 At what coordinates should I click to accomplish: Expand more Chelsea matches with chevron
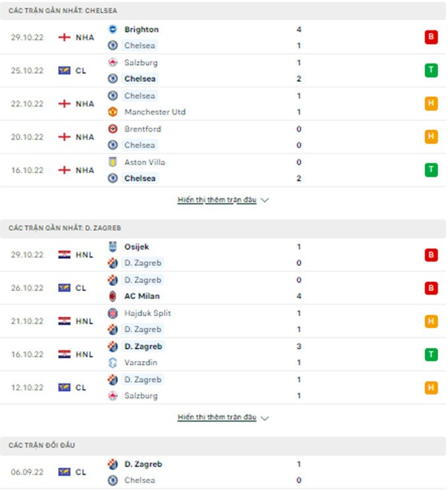click(x=265, y=200)
